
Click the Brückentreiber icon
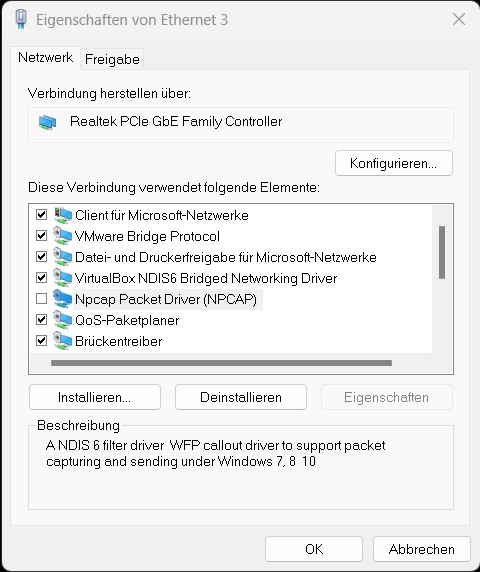tap(63, 341)
